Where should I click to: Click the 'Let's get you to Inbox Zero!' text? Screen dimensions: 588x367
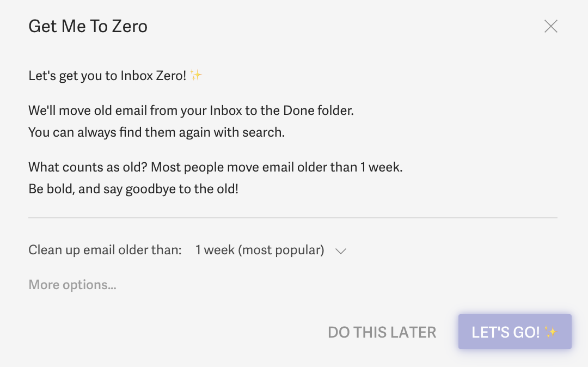(107, 76)
